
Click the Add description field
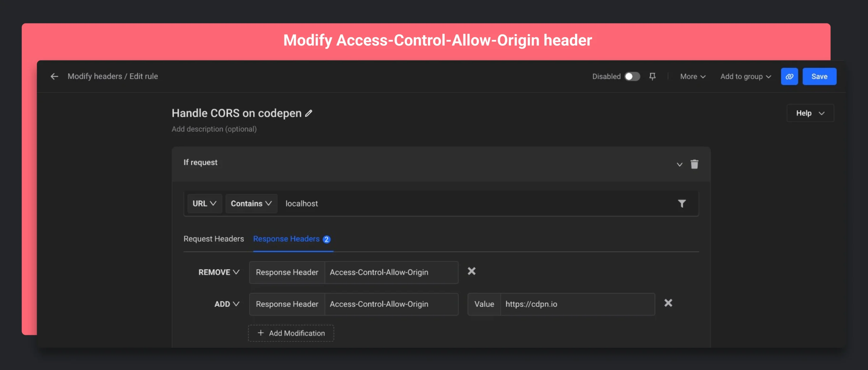(214, 129)
